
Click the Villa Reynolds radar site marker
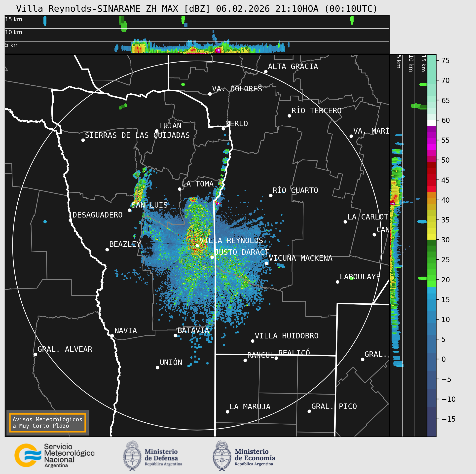pyautogui.click(x=197, y=246)
